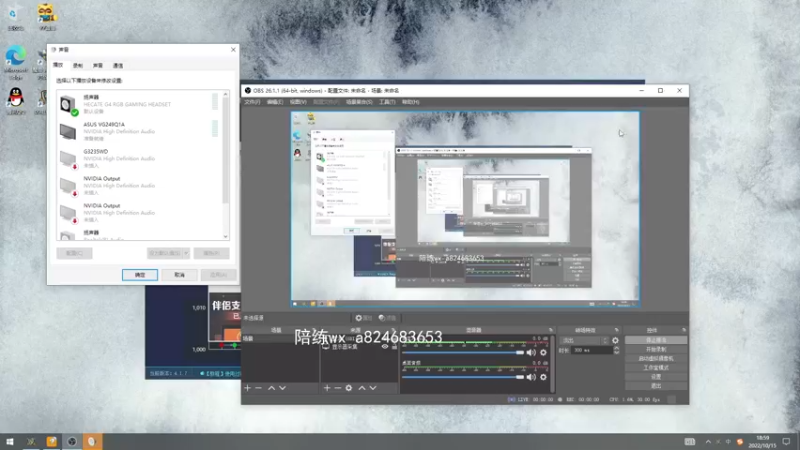
Task: Open the OBS Tools menu
Action: coord(387,102)
